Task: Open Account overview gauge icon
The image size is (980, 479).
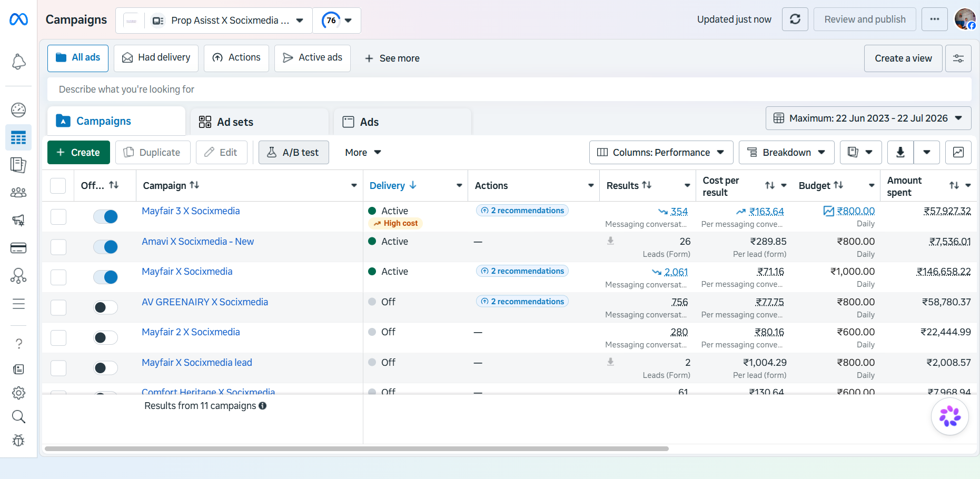Action: pyautogui.click(x=18, y=109)
